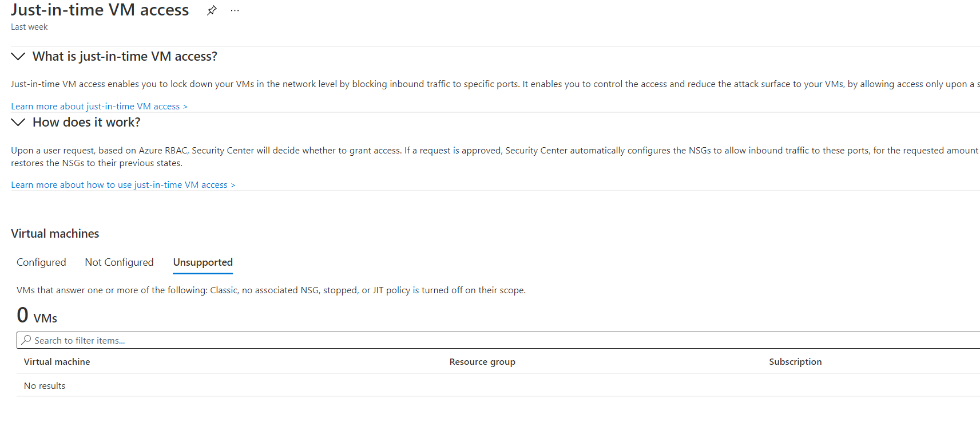Sort the table by Virtual machine column
Screen dimensions: 980x437
tap(57, 361)
